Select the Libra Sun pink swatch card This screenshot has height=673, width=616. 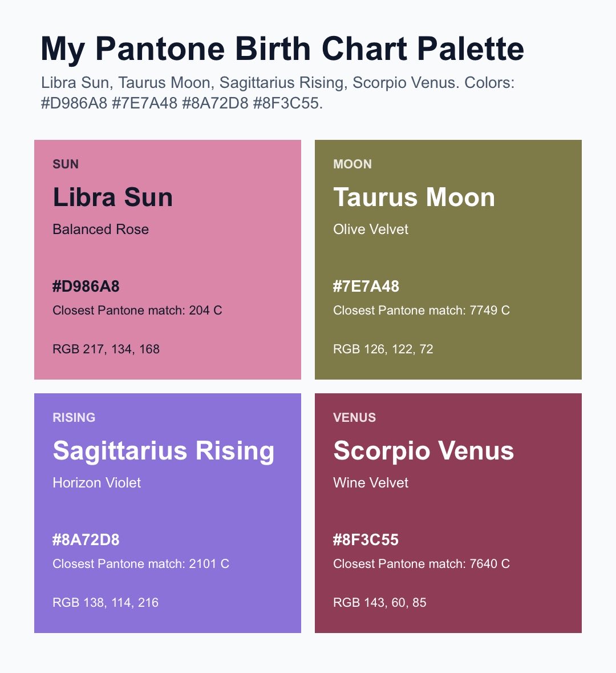coord(168,260)
